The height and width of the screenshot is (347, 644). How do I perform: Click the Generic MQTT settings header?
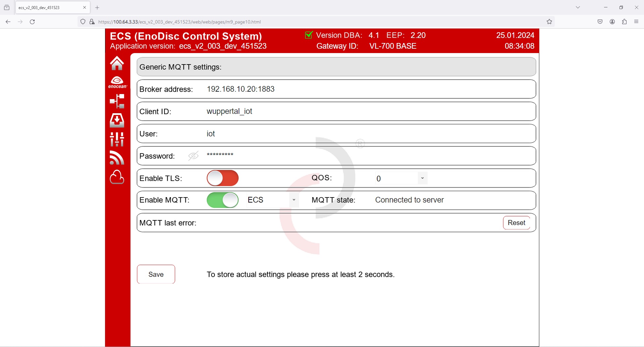[336, 67]
